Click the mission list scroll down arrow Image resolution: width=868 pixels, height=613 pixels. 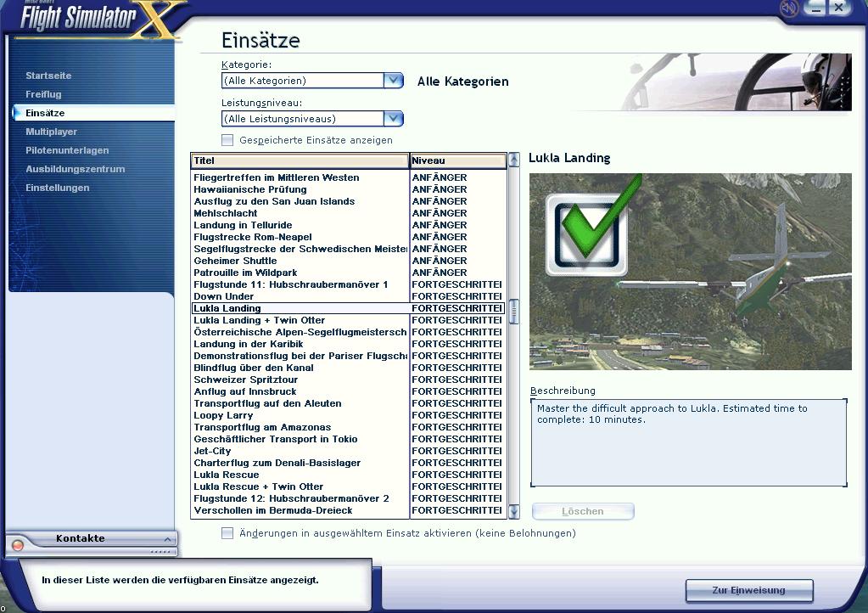(513, 512)
